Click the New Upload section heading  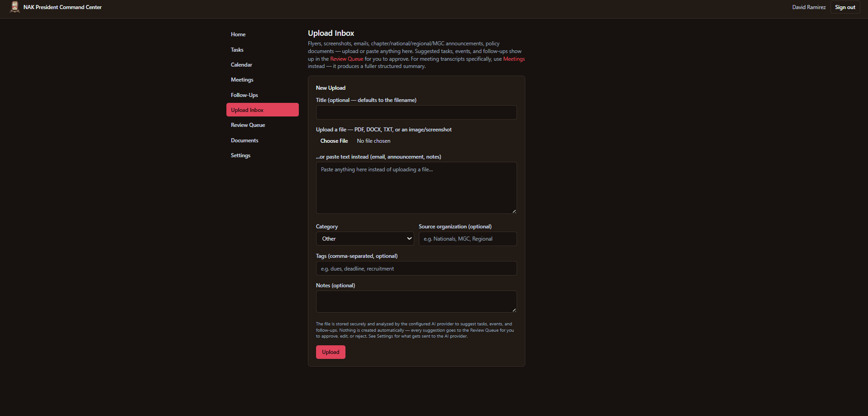coord(331,88)
